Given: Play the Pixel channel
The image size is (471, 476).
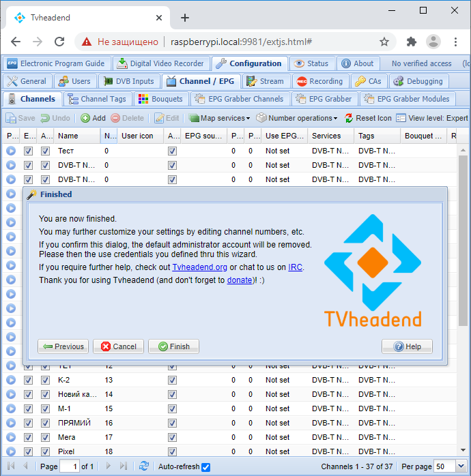Looking at the screenshot, I should tap(11, 451).
